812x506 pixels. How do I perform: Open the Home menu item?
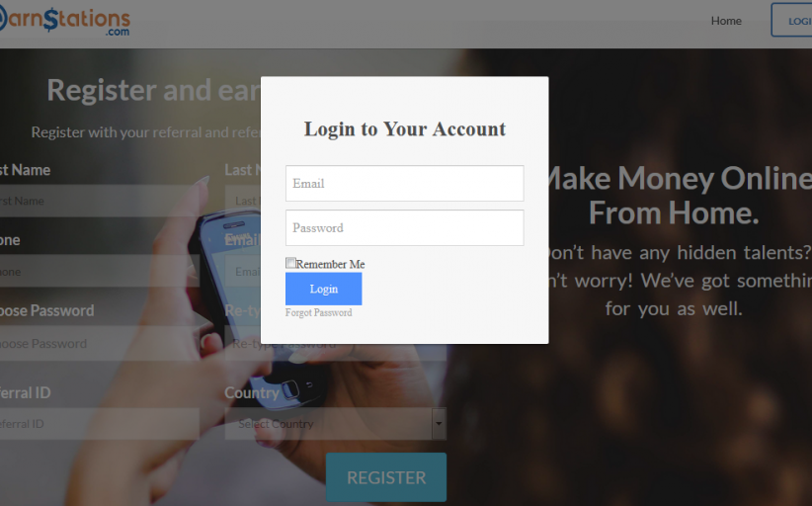[x=726, y=21]
